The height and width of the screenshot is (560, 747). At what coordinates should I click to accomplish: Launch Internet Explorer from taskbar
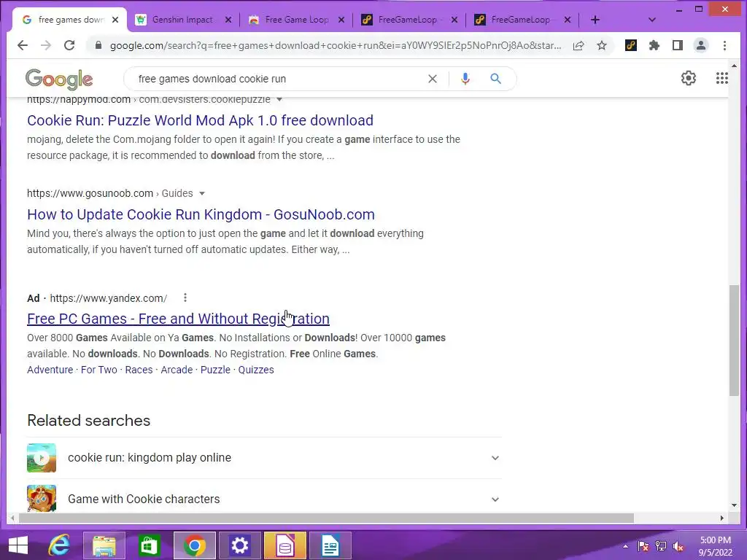[x=60, y=545]
